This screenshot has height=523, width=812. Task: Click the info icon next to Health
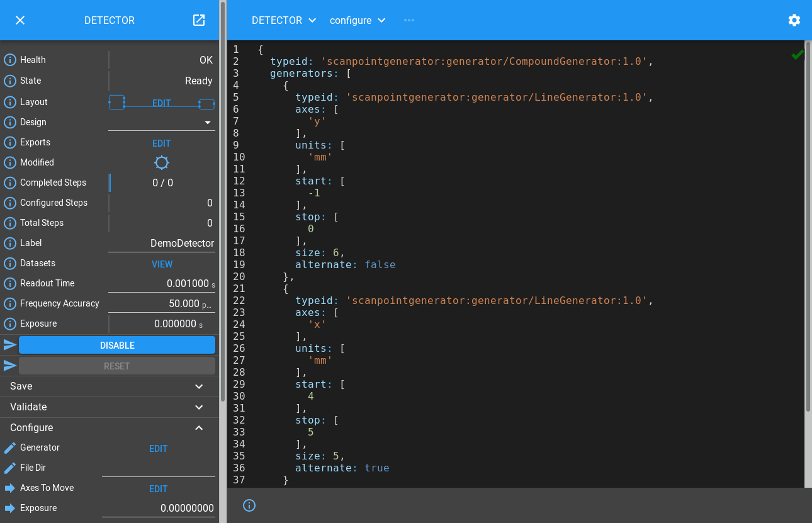point(10,60)
